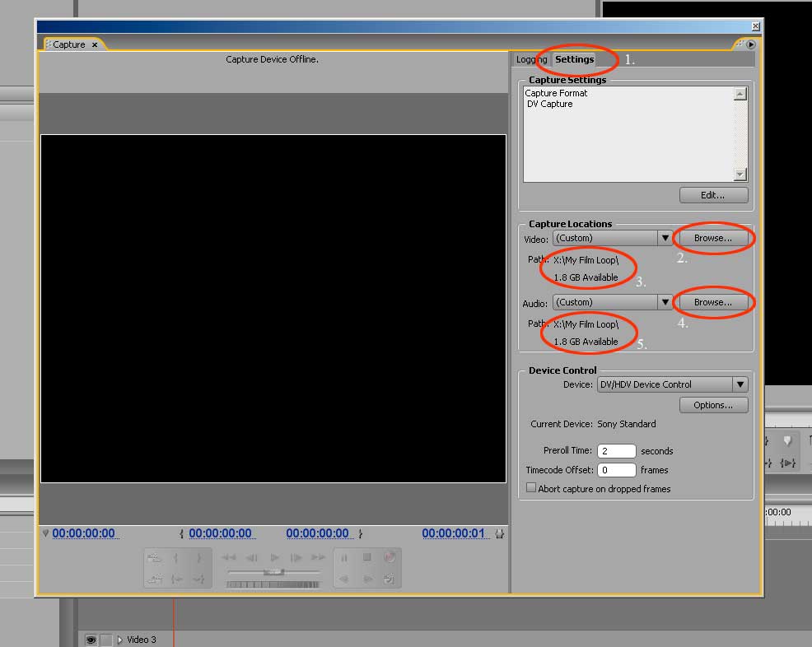Viewport: 812px width, 647px height.
Task: Click the Slow Play button
Action: 367,579
